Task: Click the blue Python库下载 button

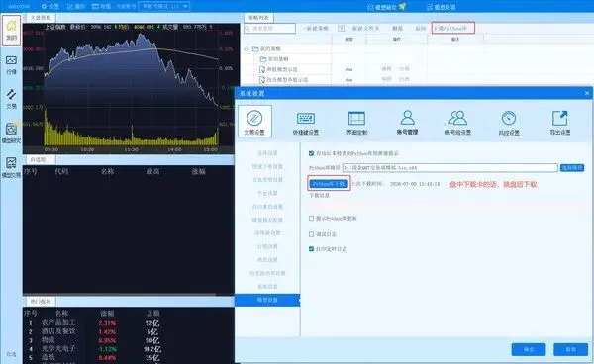Action: click(329, 184)
